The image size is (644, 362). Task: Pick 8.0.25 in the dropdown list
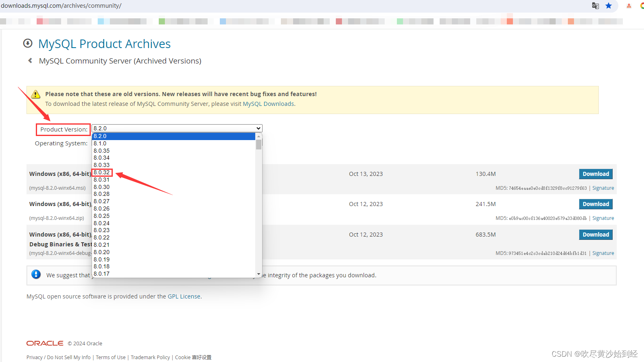coord(173,216)
